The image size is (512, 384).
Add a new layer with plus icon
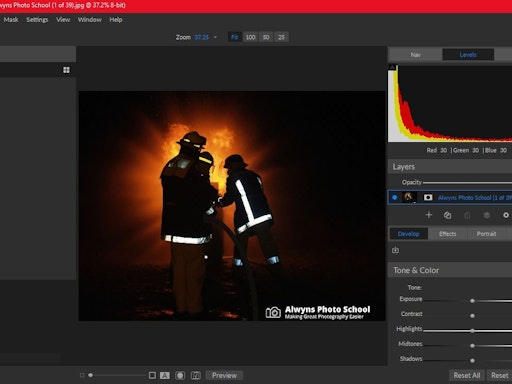click(429, 215)
